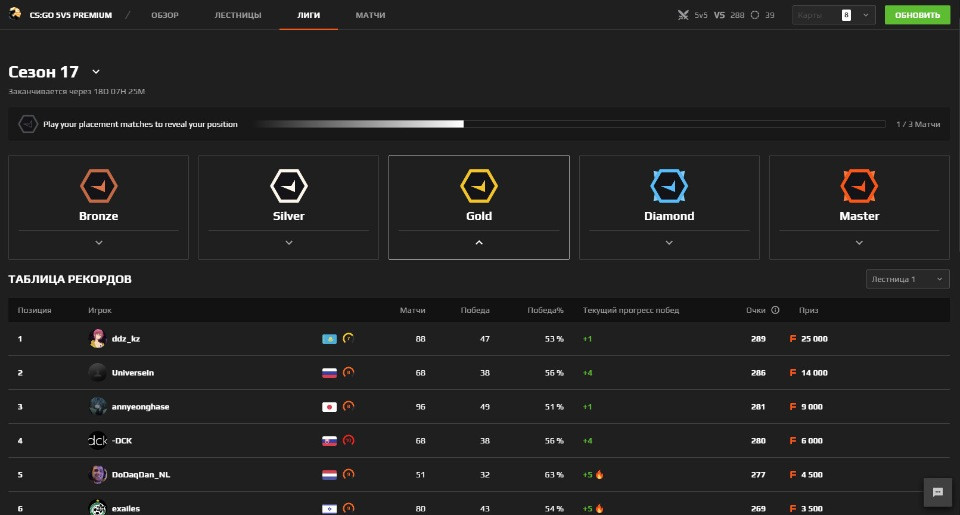The height and width of the screenshot is (515, 960).
Task: Open the chat bubble icon
Action: (937, 491)
